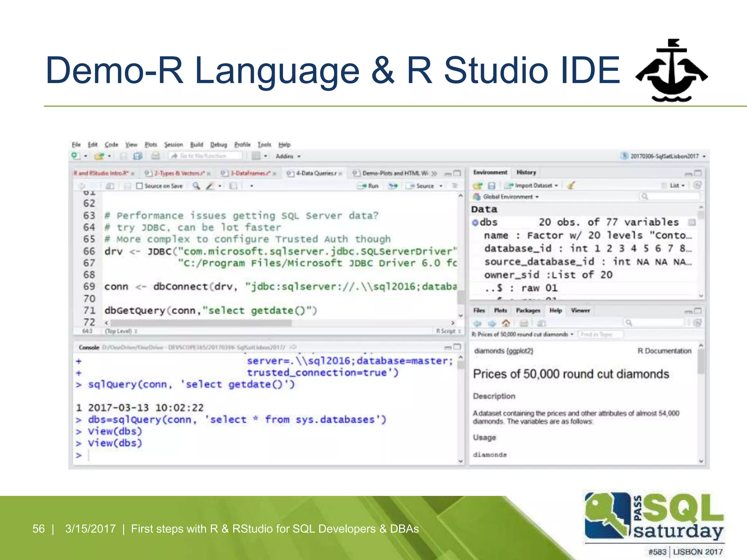The width and height of the screenshot is (747, 560).
Task: Click the Find/Replace magnifier in editor toolbar
Action: pyautogui.click(x=196, y=186)
